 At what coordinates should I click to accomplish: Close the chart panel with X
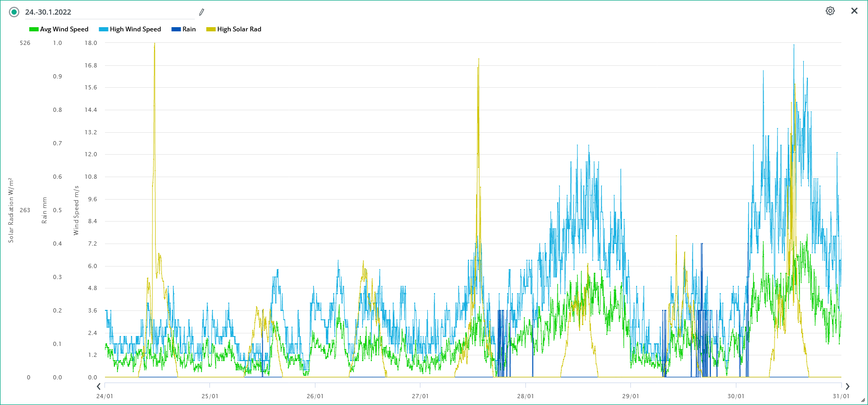point(854,11)
